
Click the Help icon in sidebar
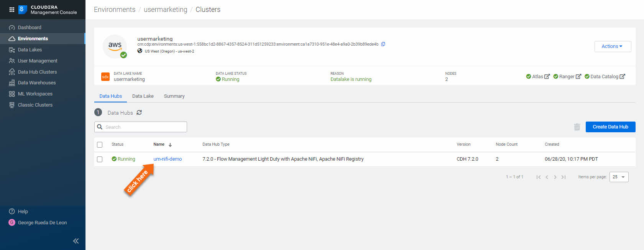coord(12,211)
